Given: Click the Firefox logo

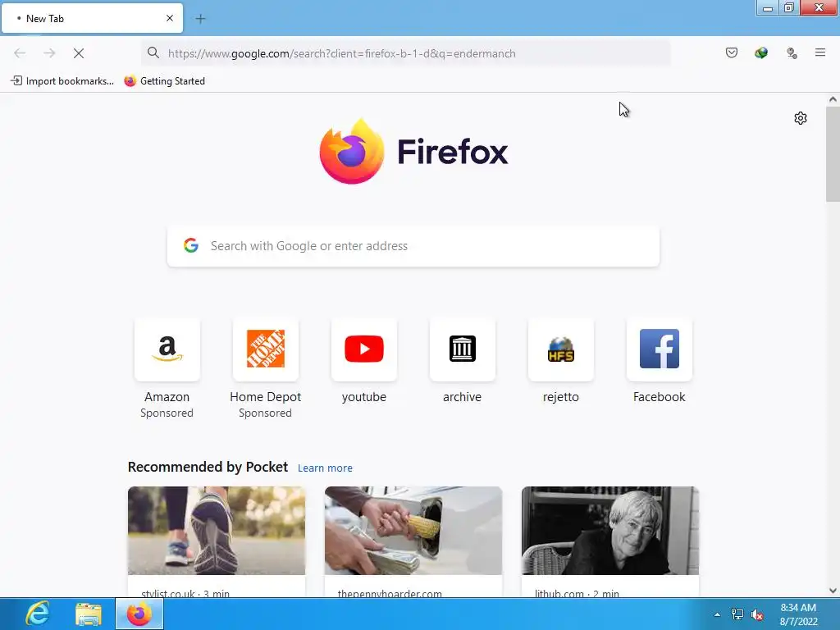Looking at the screenshot, I should 413,152.
